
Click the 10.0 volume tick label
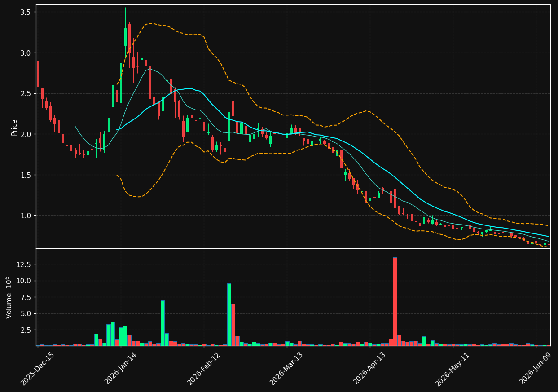point(23,281)
